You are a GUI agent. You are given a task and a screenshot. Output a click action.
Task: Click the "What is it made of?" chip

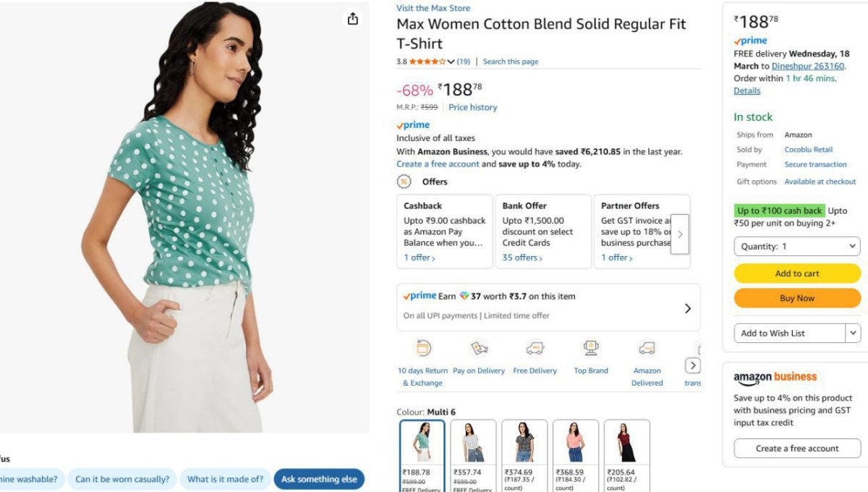click(225, 479)
